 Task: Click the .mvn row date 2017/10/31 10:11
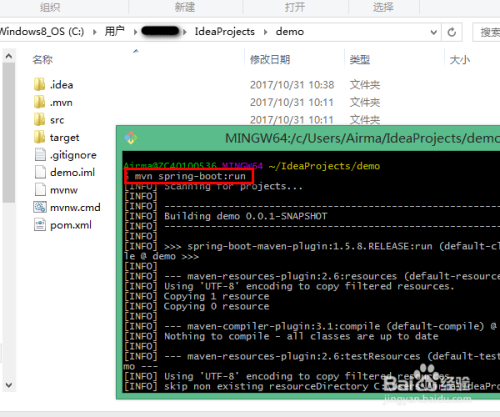pos(292,102)
